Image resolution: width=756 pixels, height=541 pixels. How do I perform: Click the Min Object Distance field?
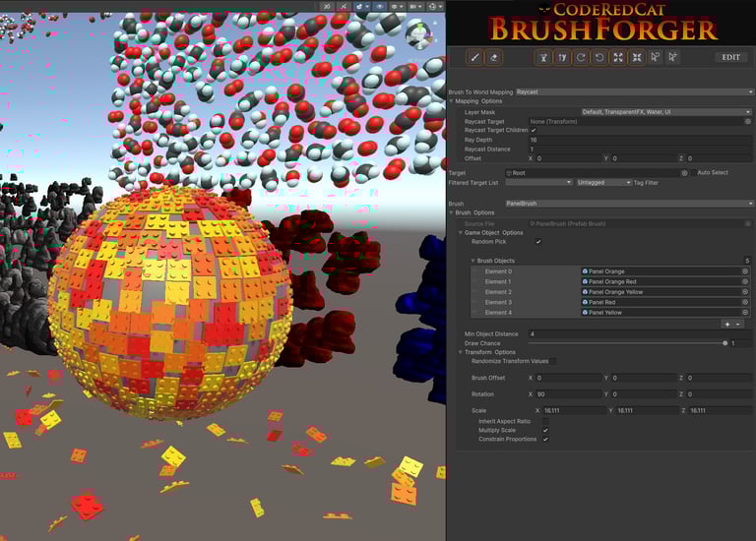(x=640, y=333)
